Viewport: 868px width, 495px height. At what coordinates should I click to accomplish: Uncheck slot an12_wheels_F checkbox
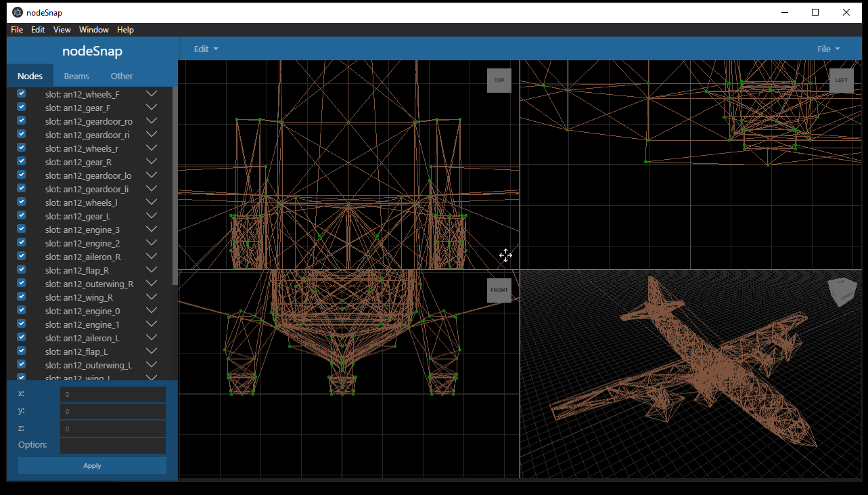[21, 93]
